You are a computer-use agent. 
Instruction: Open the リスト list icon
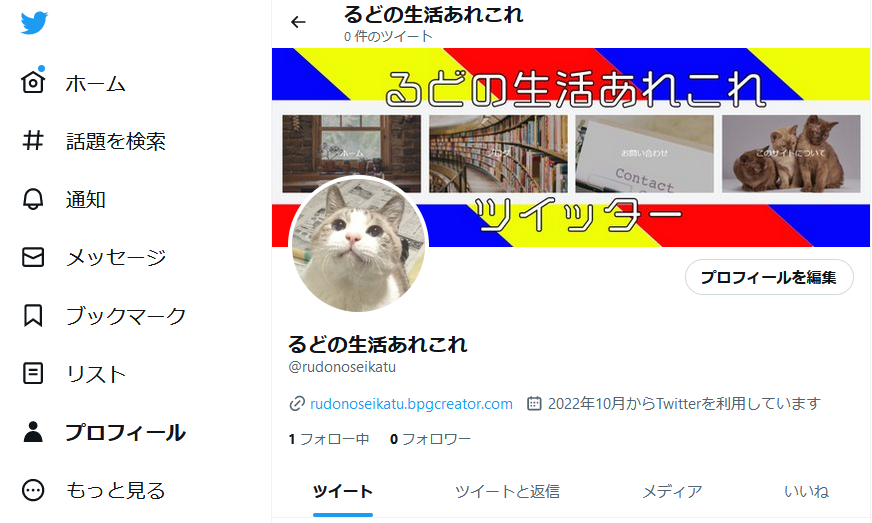pos(33,373)
